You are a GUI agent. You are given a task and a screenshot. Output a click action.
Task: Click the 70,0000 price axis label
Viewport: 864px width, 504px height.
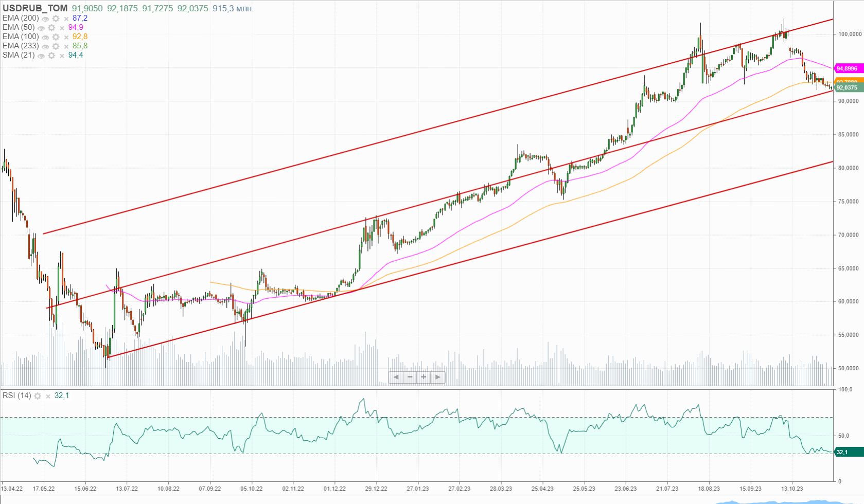coord(848,235)
